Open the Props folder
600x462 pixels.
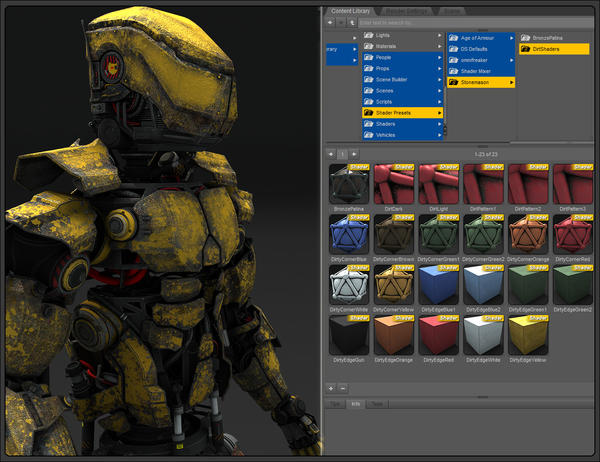click(x=403, y=69)
